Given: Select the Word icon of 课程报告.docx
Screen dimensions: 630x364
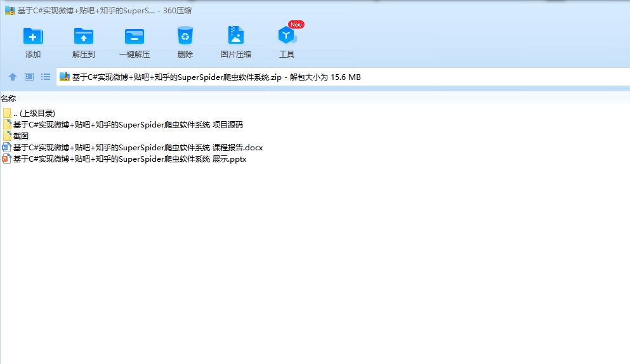Looking at the screenshot, I should pos(6,148).
